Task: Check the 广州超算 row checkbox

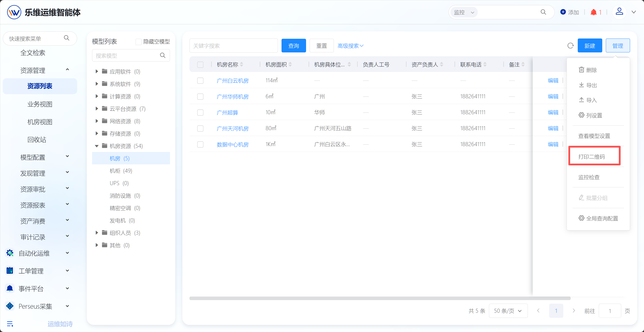Action: (x=200, y=112)
